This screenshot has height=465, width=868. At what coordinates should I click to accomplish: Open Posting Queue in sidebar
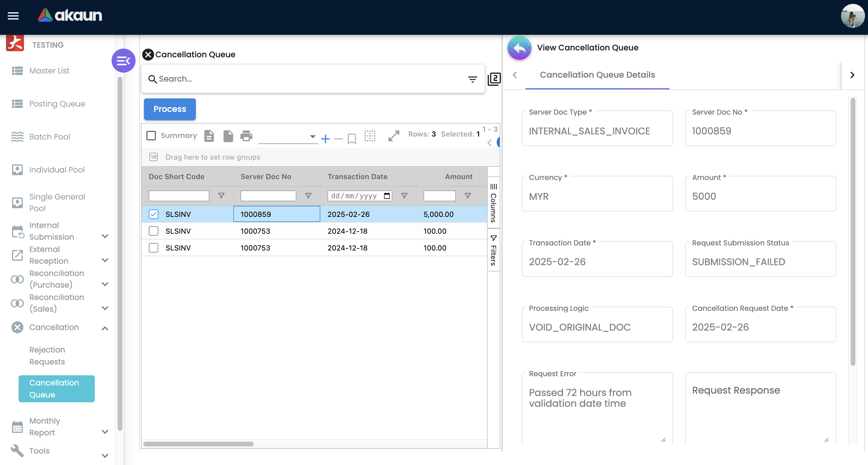[x=57, y=104]
